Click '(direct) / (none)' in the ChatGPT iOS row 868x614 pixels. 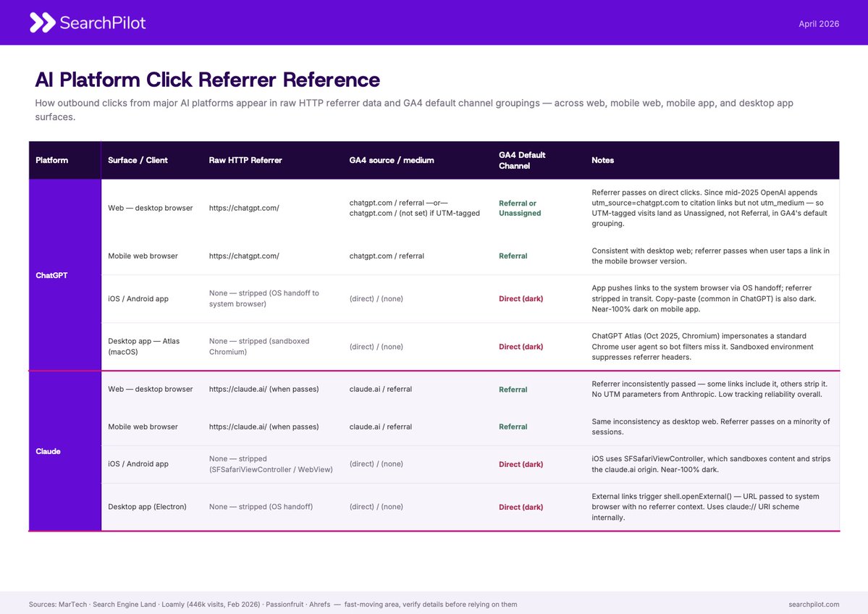(x=376, y=298)
